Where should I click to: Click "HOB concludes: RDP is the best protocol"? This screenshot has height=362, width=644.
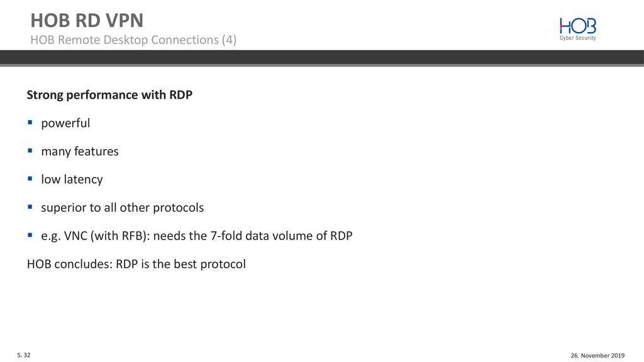point(136,264)
